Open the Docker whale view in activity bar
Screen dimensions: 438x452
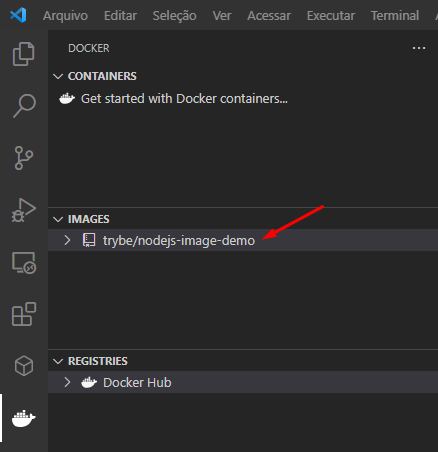point(23,418)
